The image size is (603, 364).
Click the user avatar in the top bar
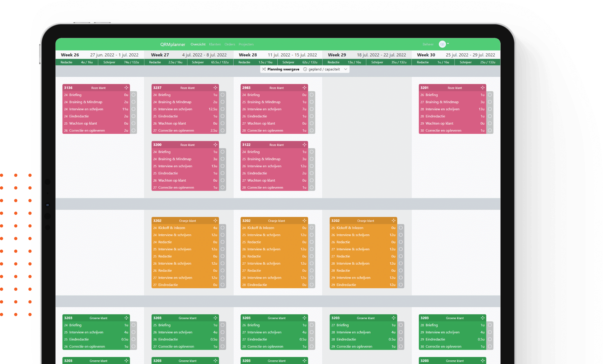[x=442, y=44]
